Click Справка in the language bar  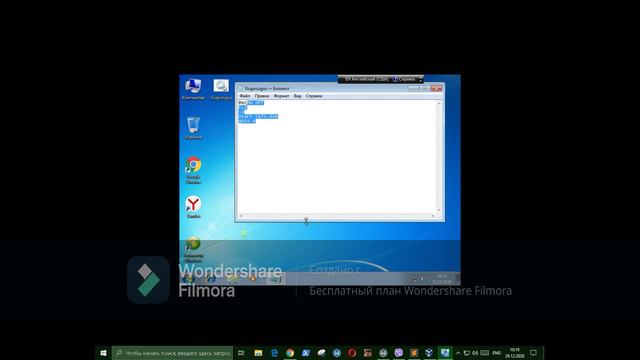(x=404, y=79)
